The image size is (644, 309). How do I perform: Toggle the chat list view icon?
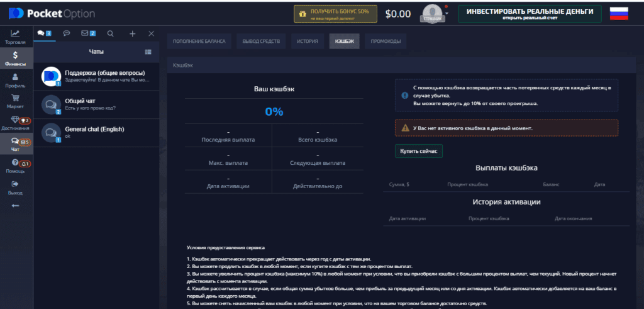pos(148,52)
